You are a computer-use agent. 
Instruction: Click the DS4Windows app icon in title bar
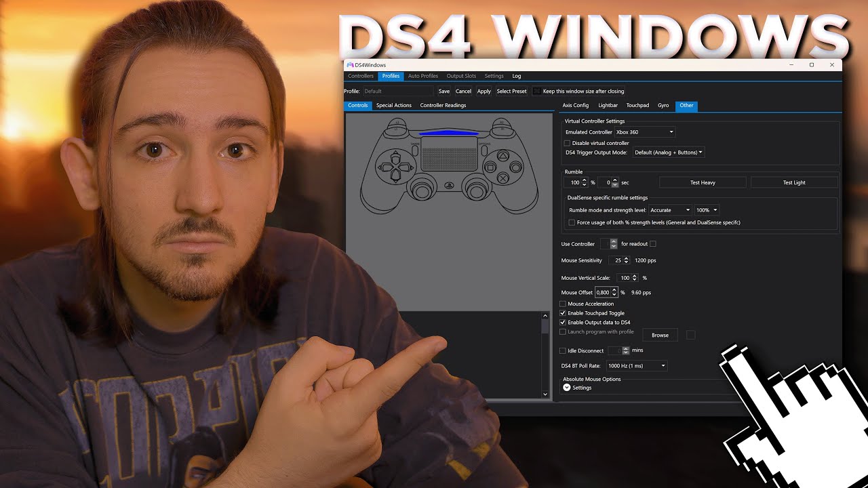click(350, 64)
